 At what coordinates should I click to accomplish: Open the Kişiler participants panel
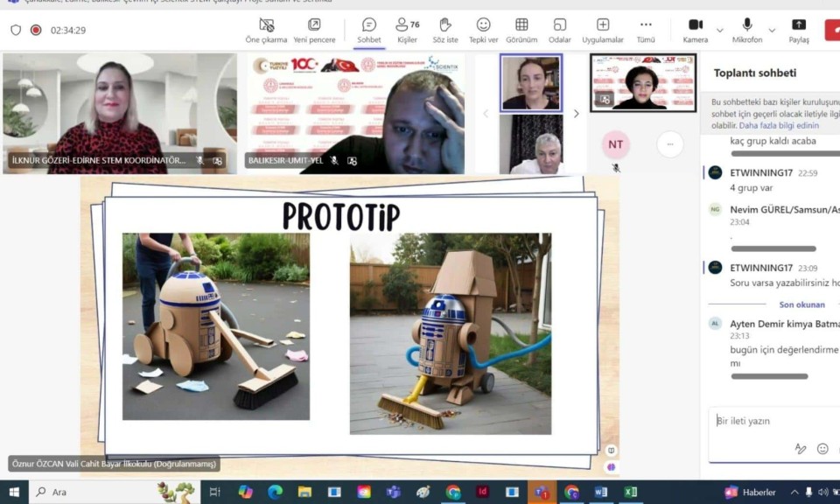pos(407,31)
